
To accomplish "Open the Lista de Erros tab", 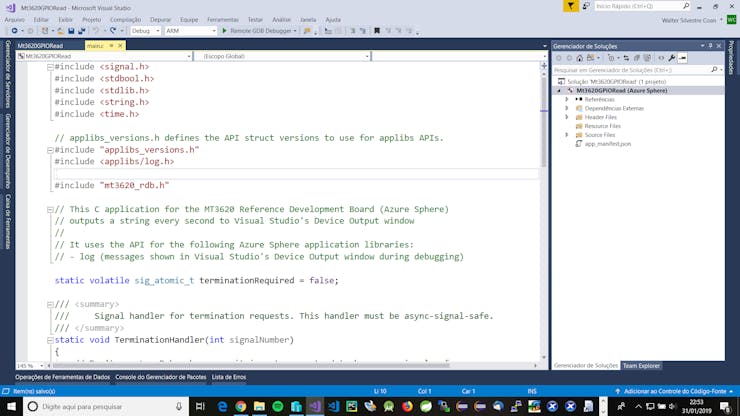I will [x=229, y=377].
